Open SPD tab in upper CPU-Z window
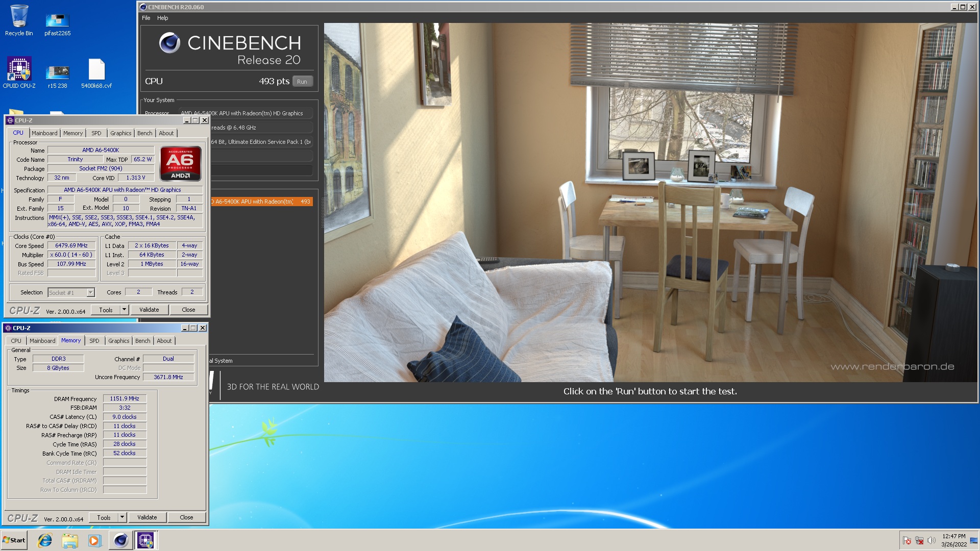The width and height of the screenshot is (980, 551). (x=96, y=133)
